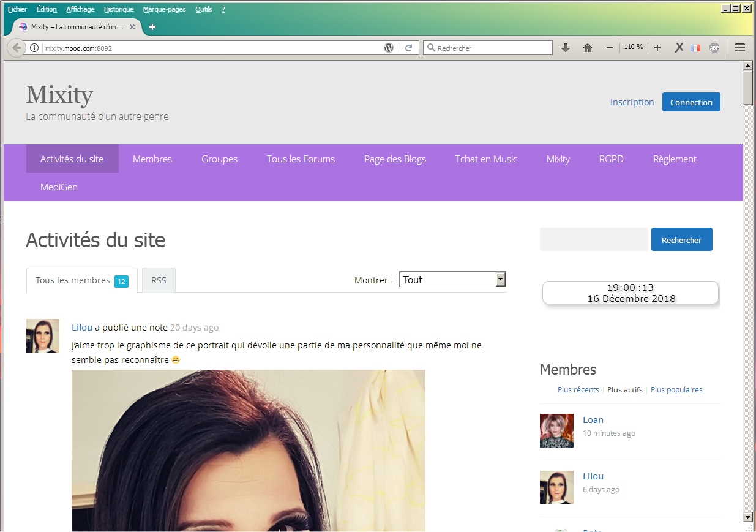Open Loan profile link
Image resolution: width=756 pixels, height=532 pixels.
click(593, 420)
